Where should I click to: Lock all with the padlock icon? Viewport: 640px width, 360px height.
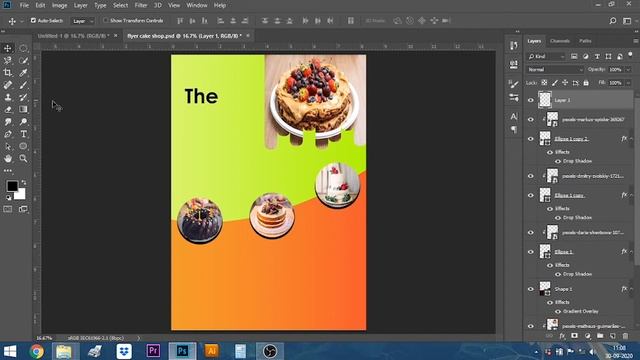(x=586, y=83)
